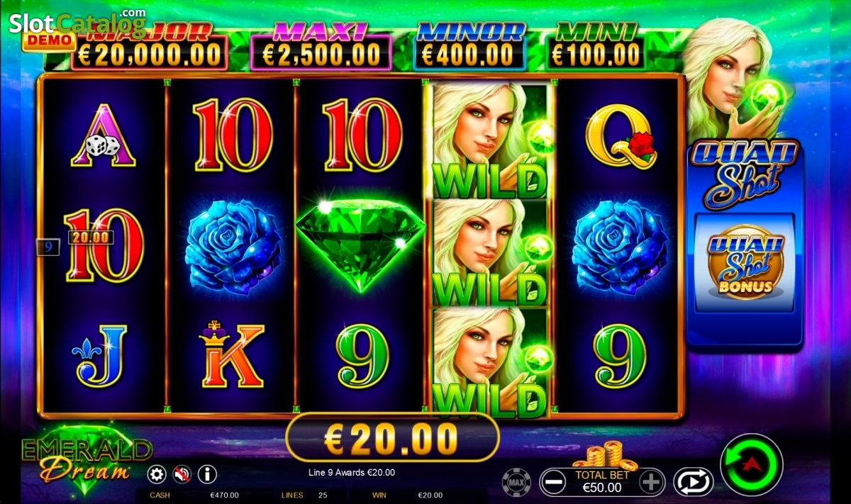Open the settings gear icon
The width and height of the screenshot is (851, 504).
(157, 474)
